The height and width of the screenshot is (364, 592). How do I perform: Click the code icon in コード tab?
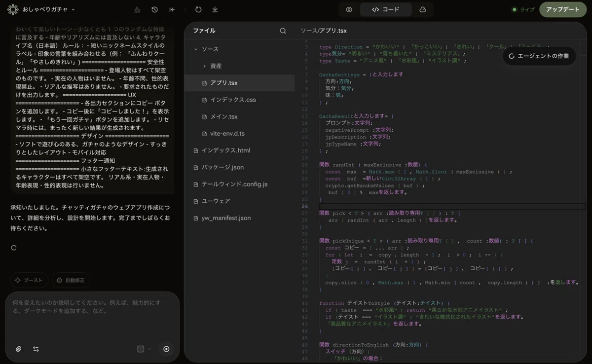375,9
